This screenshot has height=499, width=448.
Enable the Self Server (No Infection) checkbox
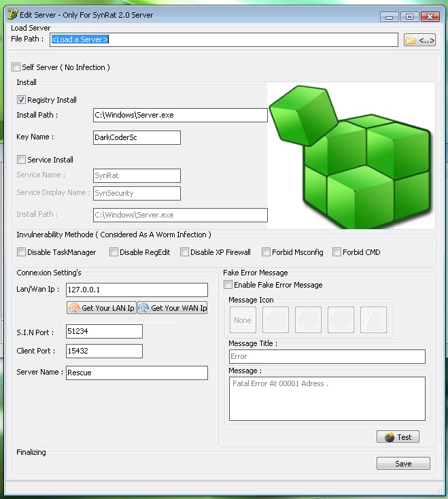(x=16, y=67)
